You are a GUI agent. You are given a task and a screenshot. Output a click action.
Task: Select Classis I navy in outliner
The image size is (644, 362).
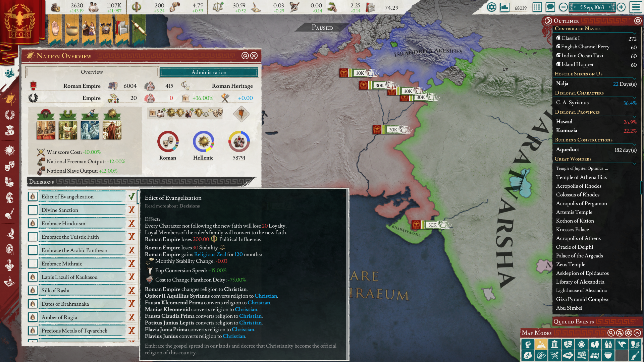(570, 38)
